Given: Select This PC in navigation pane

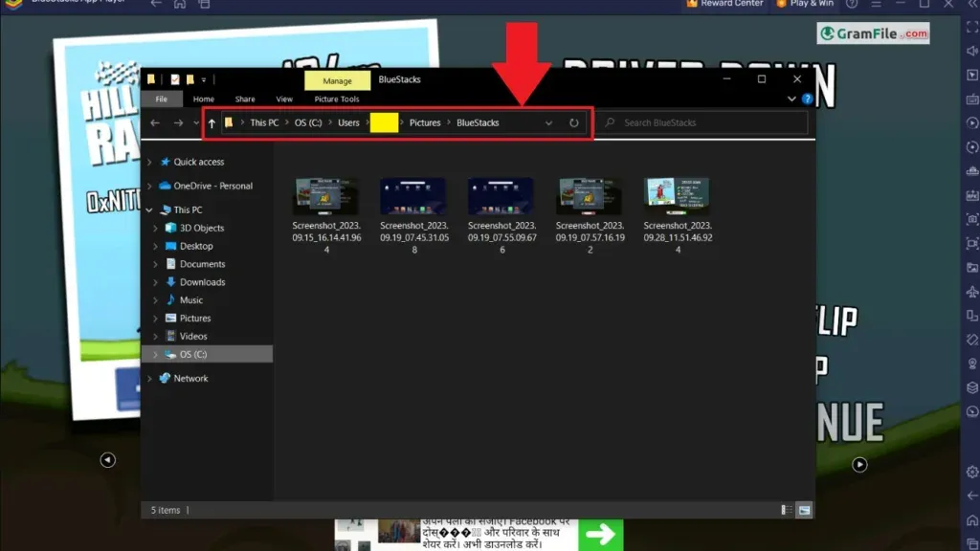Looking at the screenshot, I should tap(188, 210).
